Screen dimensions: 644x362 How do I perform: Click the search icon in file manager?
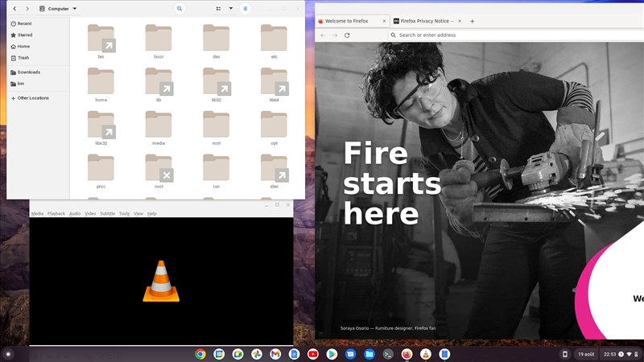coord(180,9)
